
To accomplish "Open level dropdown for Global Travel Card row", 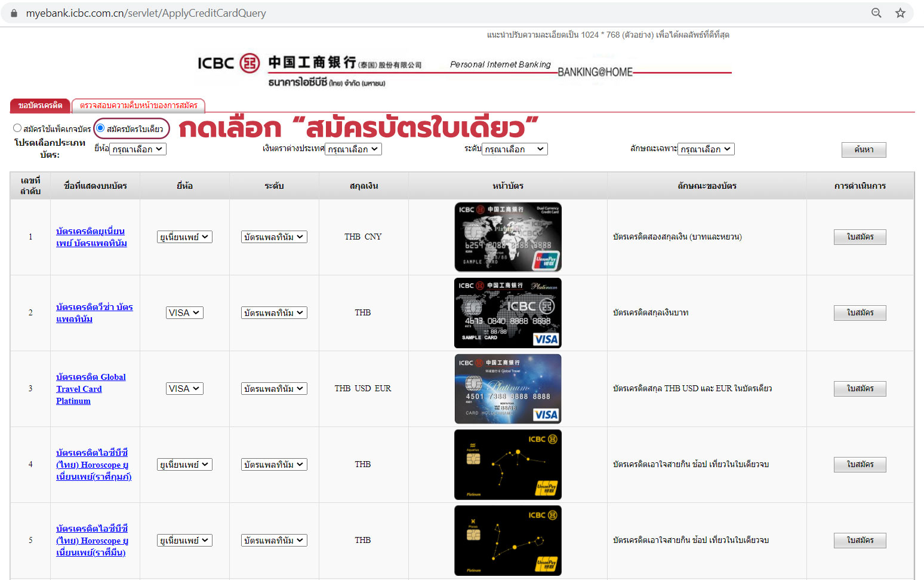I will tap(274, 388).
